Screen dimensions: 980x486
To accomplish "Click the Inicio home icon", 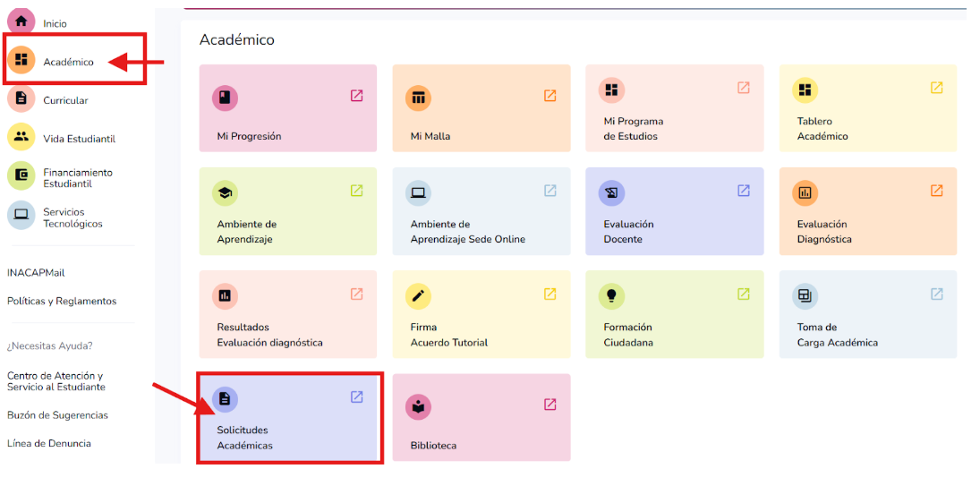I will coord(21,21).
